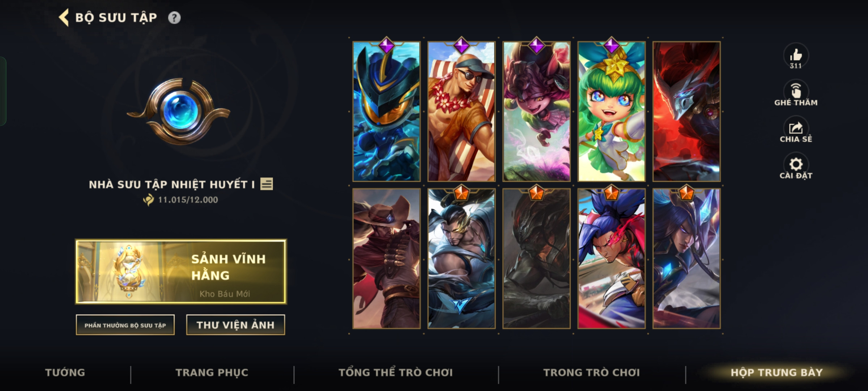The height and width of the screenshot is (391, 868).
Task: Switch to the Tướng tab
Action: coord(65,373)
